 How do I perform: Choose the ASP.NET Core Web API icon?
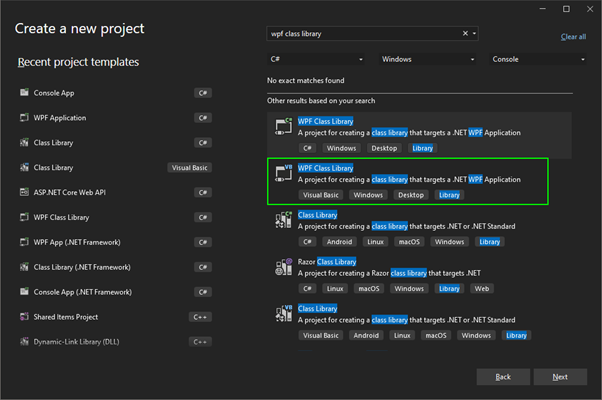tap(24, 192)
